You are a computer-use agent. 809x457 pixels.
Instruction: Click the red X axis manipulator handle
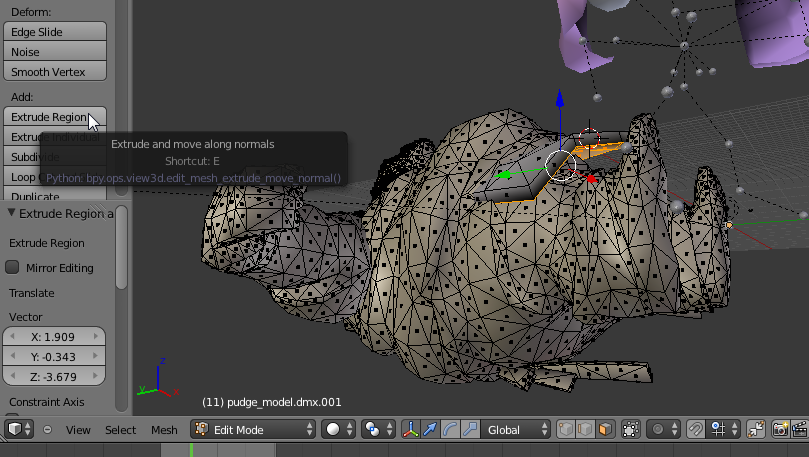coord(591,178)
